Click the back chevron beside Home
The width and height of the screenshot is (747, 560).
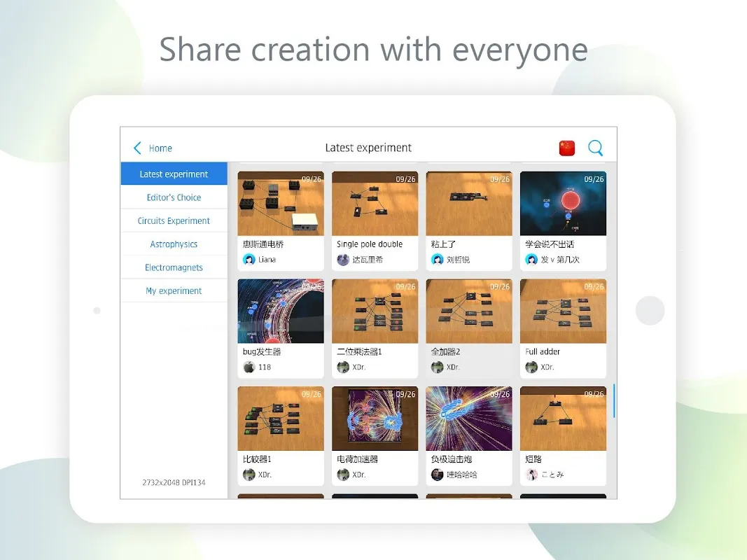pyautogui.click(x=137, y=148)
